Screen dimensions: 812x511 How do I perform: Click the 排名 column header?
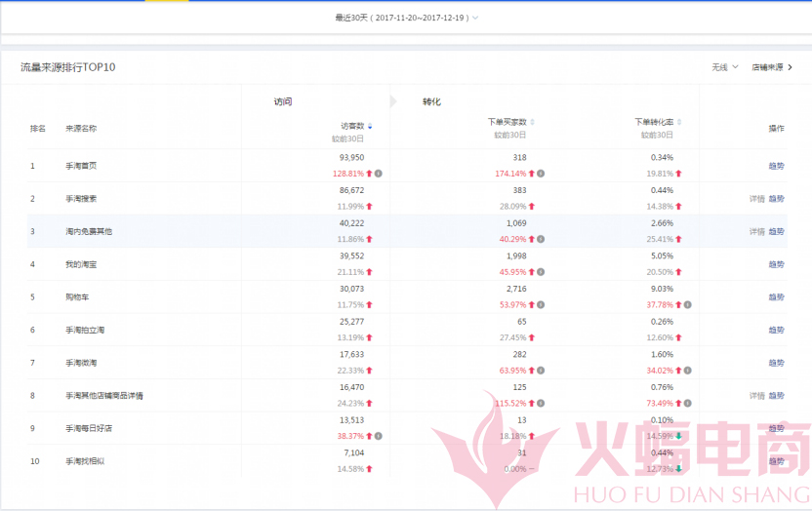38,129
